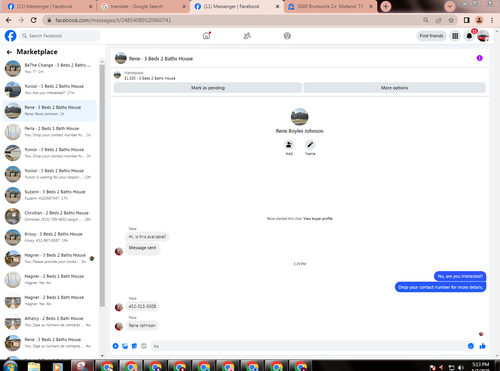Open Athziry 2 Beds 1 Bath conversation
The image size is (500, 371).
49,322
